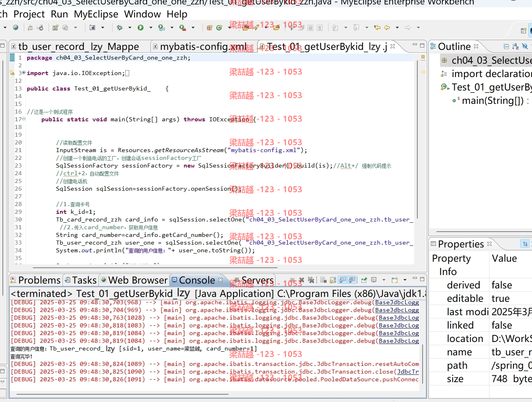Open dropdown next to Display Selected Console
Image resolution: width=532 pixels, height=402 pixels.
[x=384, y=280]
